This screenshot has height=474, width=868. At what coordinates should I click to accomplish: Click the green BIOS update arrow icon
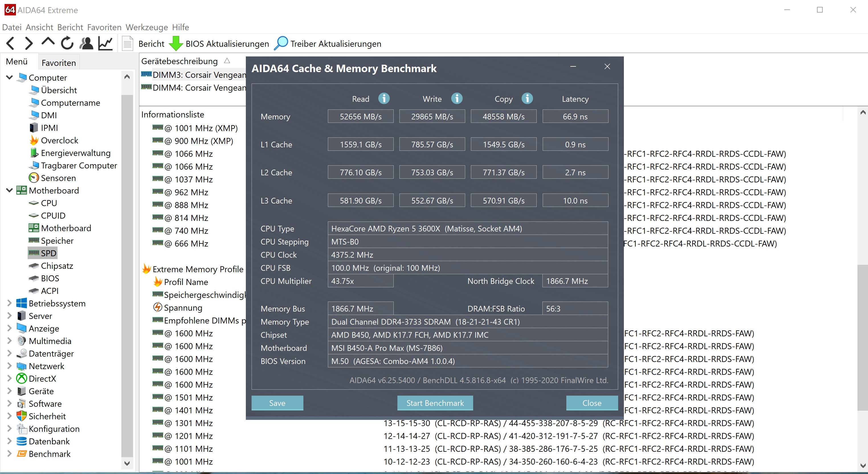click(175, 44)
